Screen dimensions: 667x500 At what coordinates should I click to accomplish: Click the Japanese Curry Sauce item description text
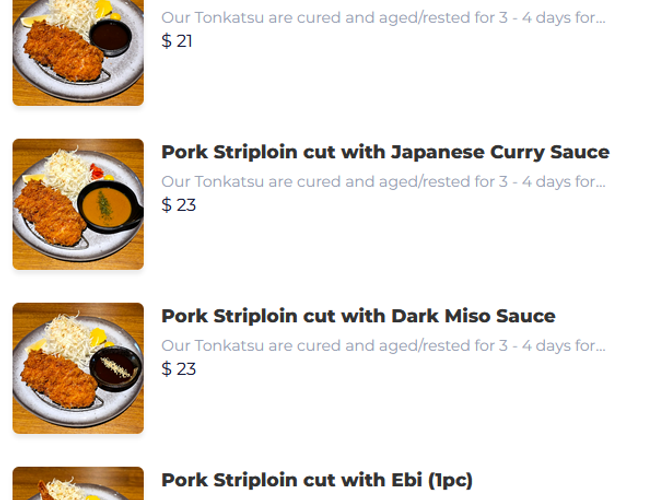(380, 181)
